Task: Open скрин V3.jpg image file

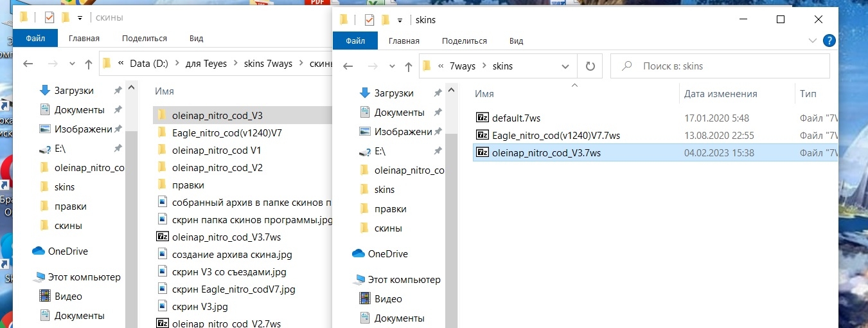Action: pos(199,306)
